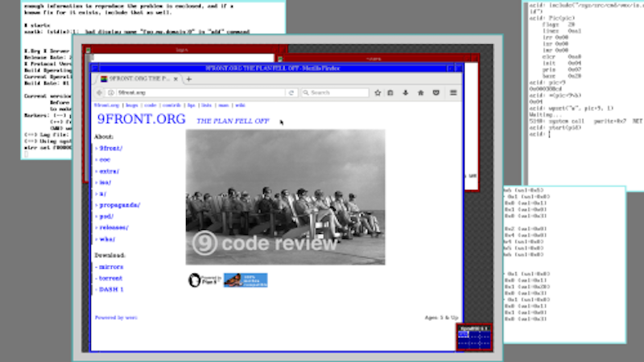The height and width of the screenshot is (362, 644).
Task: Click the virtual desktop pager in corner
Action: point(474,338)
